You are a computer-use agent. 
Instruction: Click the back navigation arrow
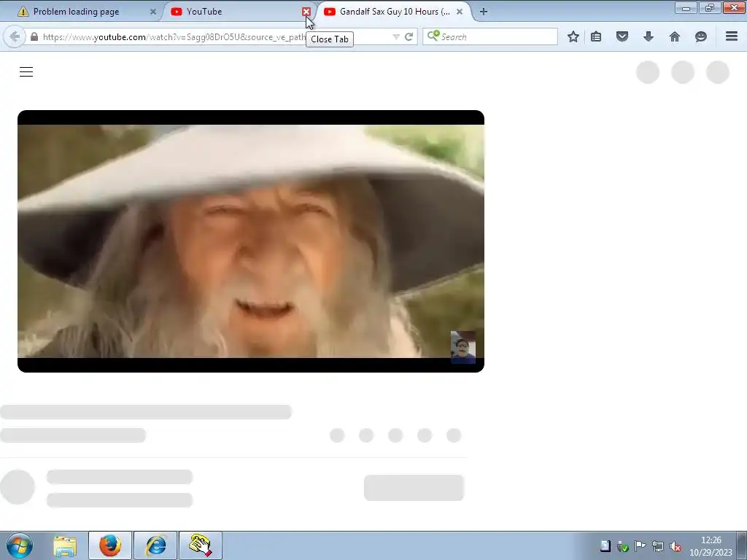(15, 36)
